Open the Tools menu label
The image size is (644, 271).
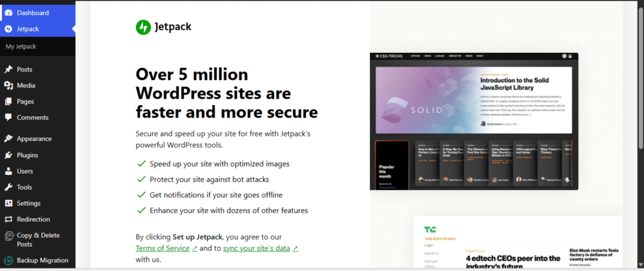(x=25, y=187)
